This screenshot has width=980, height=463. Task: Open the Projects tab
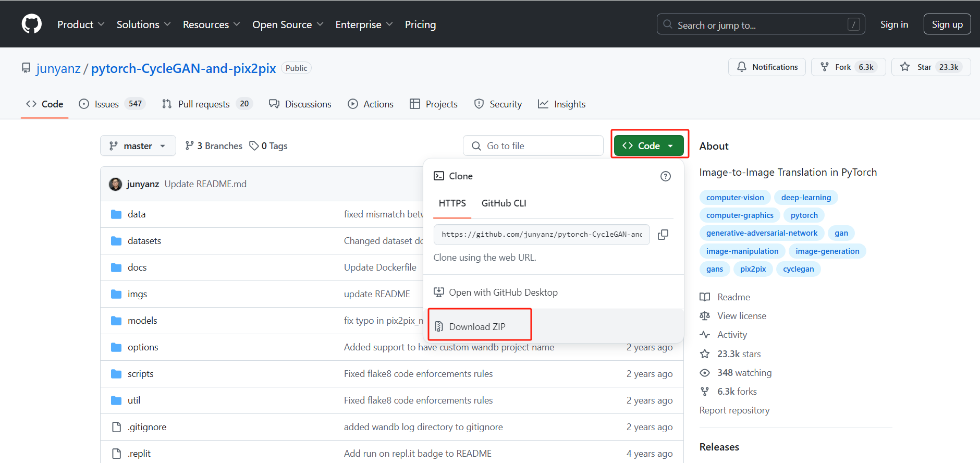(x=434, y=104)
